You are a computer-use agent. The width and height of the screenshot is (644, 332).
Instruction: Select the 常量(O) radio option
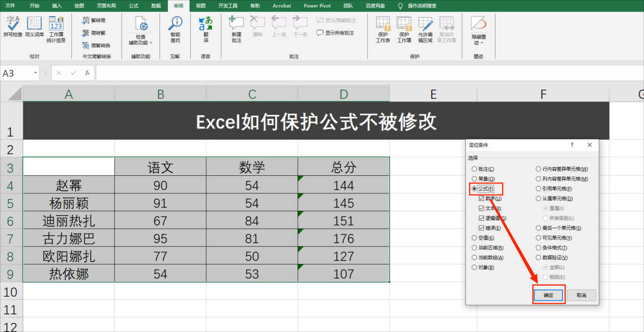tap(484, 179)
